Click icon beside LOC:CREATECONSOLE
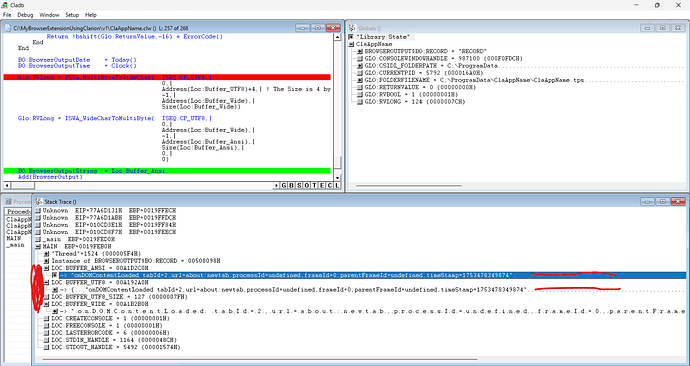 pos(47,318)
